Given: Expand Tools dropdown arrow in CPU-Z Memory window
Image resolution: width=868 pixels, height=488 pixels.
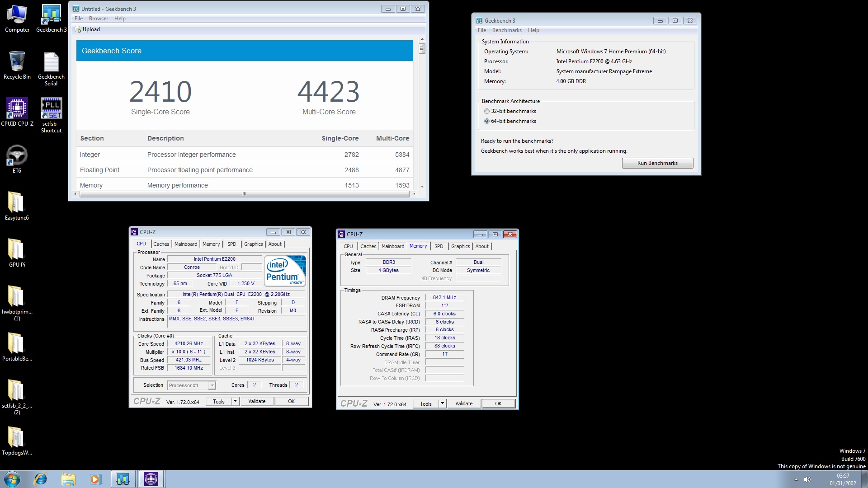Looking at the screenshot, I should [442, 404].
